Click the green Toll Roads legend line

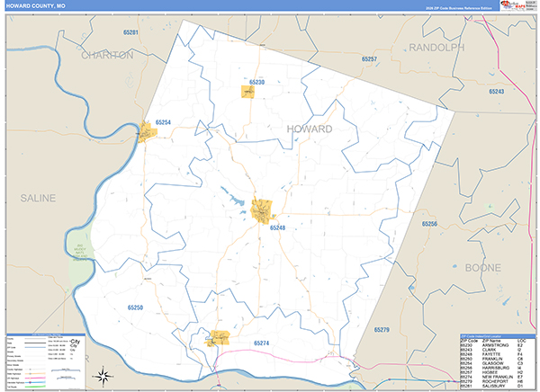(35, 387)
